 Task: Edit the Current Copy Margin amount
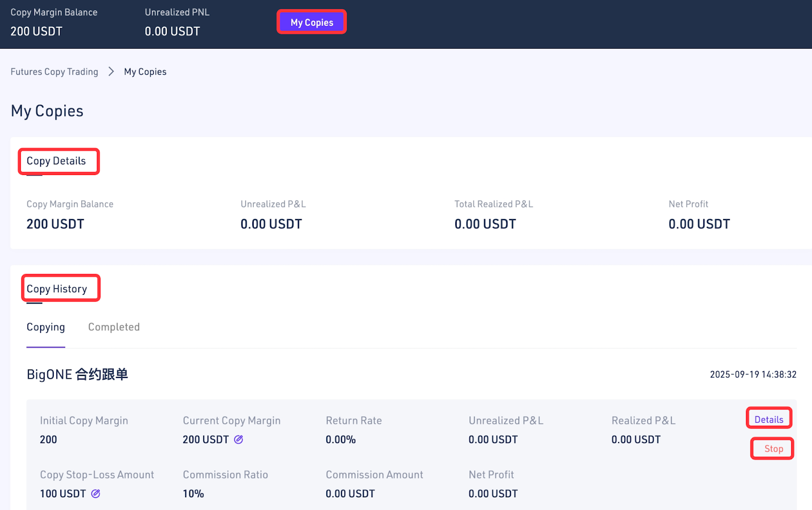239,439
